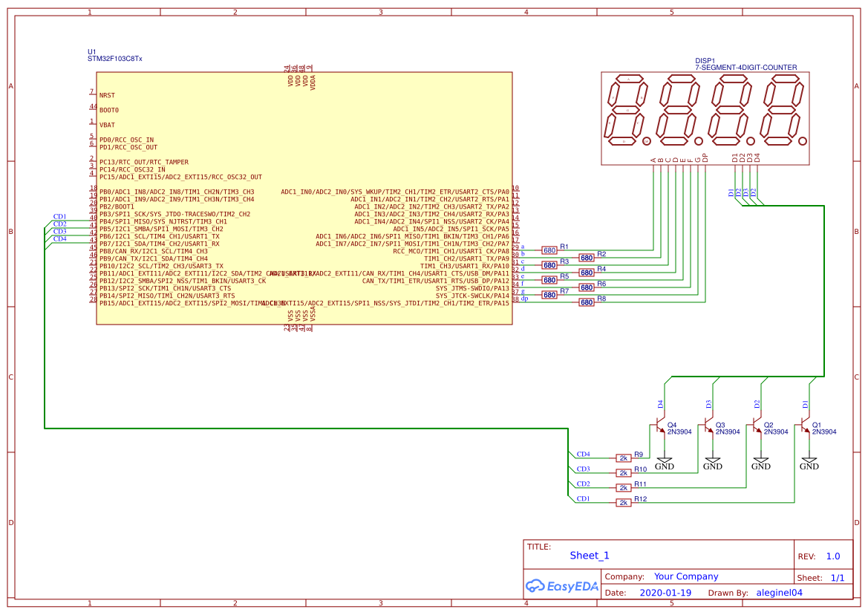Click the REV 1.0 value
The image size is (868, 615).
pos(832,556)
